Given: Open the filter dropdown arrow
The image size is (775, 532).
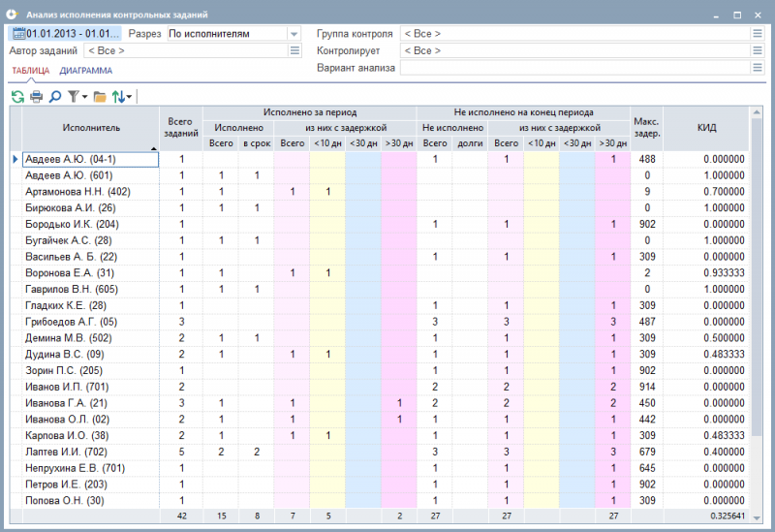Looking at the screenshot, I should (84, 97).
